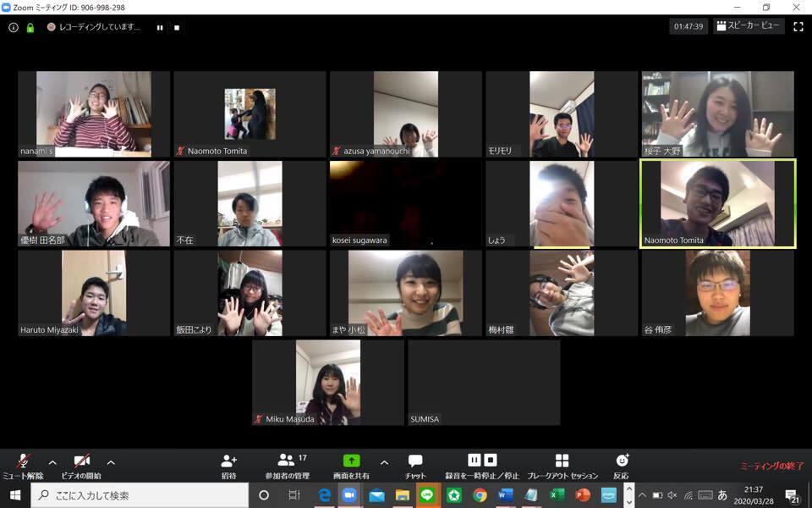The width and height of the screenshot is (812, 508).
Task: Expand the share screen options arrow
Action: [384, 462]
